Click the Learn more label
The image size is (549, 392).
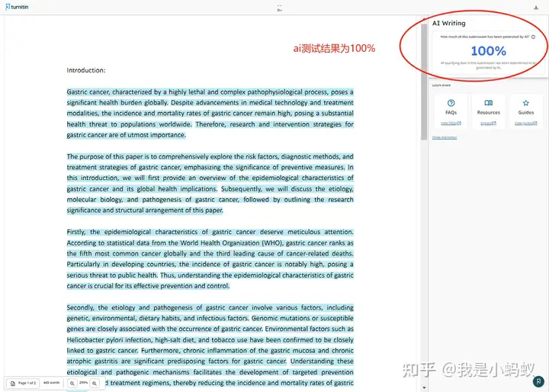coord(441,85)
